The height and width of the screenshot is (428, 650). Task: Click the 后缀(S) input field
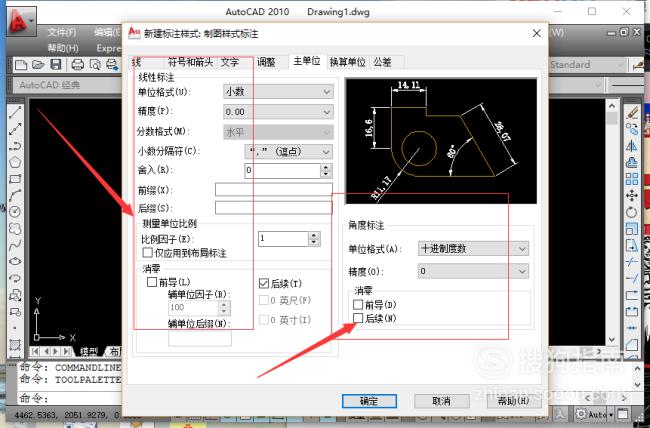coord(274,207)
